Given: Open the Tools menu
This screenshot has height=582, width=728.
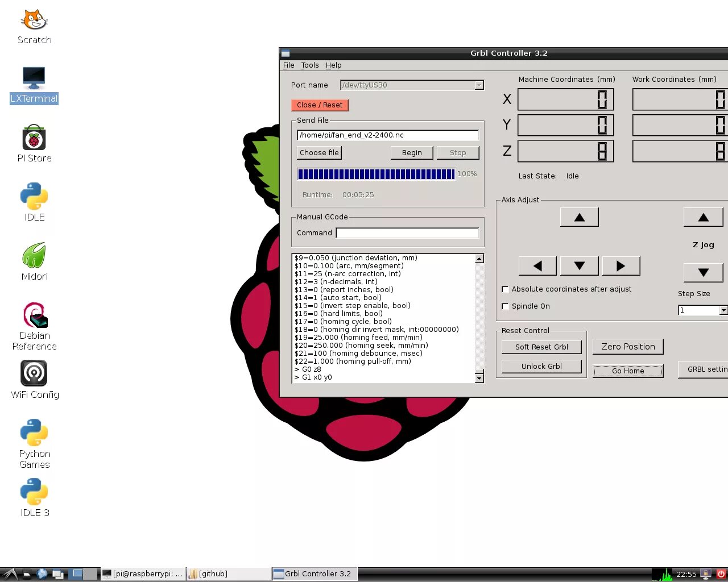Looking at the screenshot, I should [310, 65].
